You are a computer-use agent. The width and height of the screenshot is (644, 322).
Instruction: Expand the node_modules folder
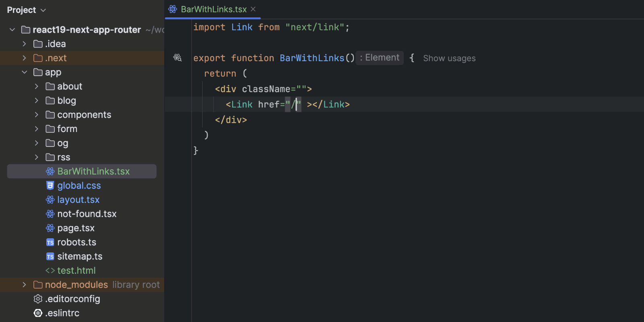click(24, 285)
